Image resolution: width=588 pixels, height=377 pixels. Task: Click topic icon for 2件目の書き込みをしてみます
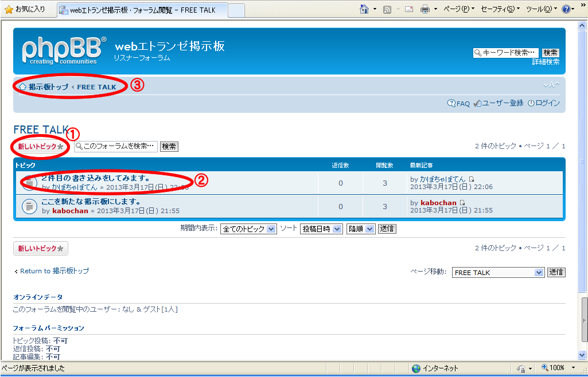point(29,183)
